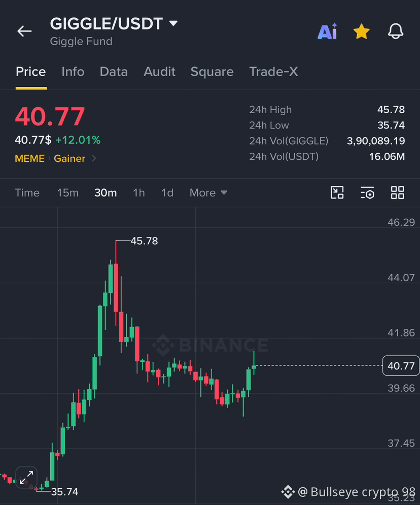Select the Price tab

(x=31, y=72)
